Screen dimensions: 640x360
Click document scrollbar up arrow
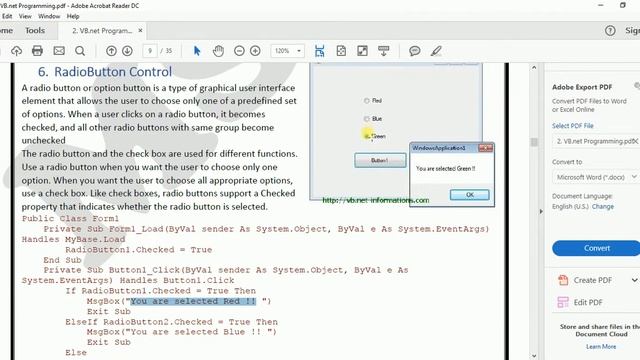coord(534,68)
